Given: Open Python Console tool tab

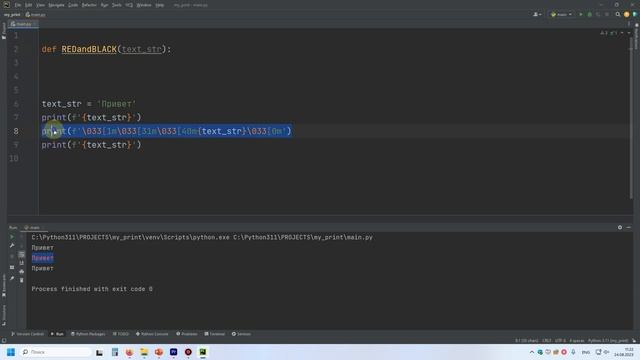Looking at the screenshot, I should pyautogui.click(x=152, y=334).
